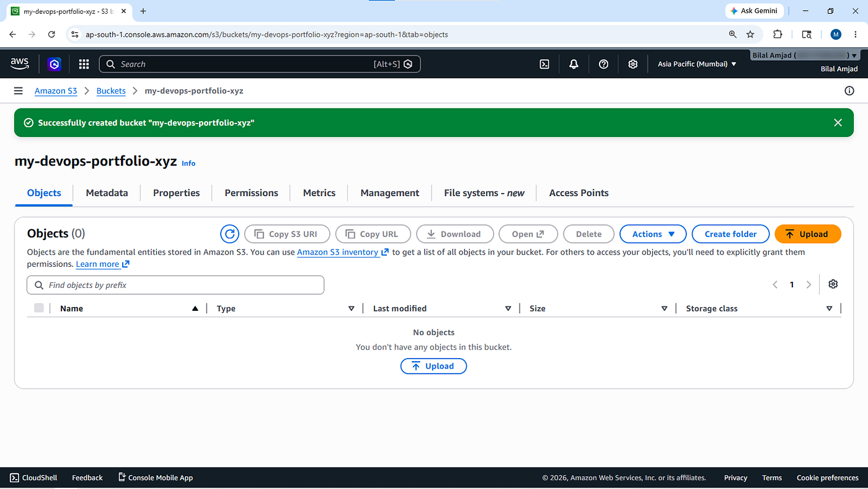Click the browser address bar URL
The height and width of the screenshot is (489, 868).
(x=267, y=34)
